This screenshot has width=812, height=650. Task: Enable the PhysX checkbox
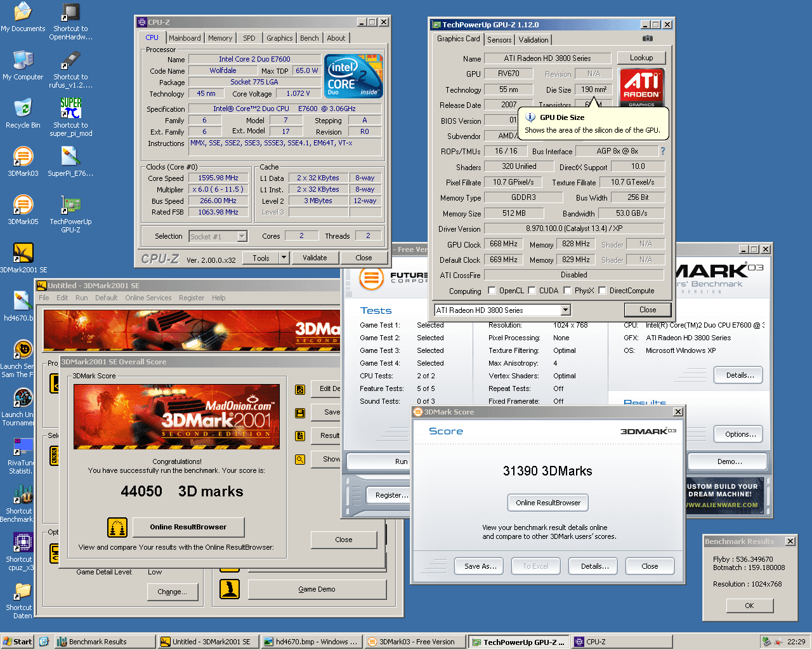tap(567, 291)
